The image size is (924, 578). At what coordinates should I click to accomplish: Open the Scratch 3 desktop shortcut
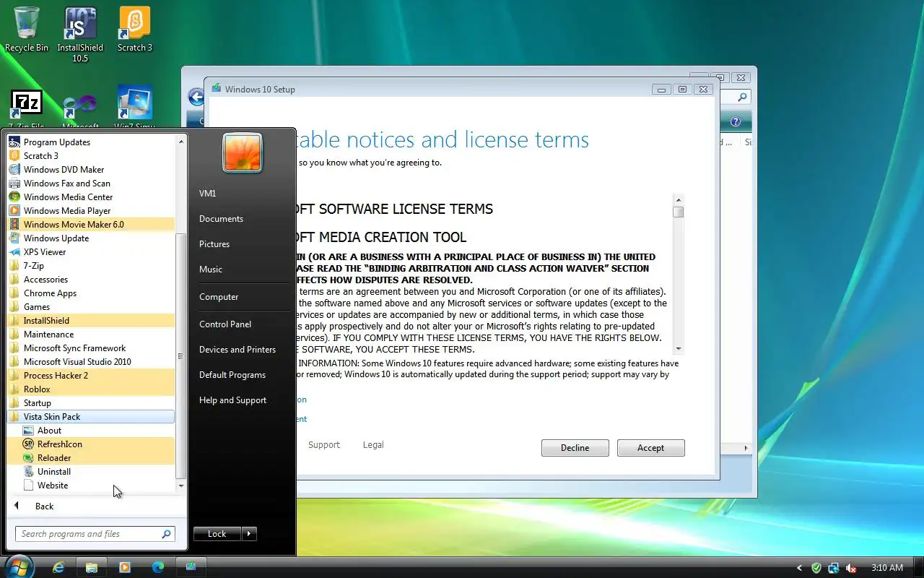point(135,29)
